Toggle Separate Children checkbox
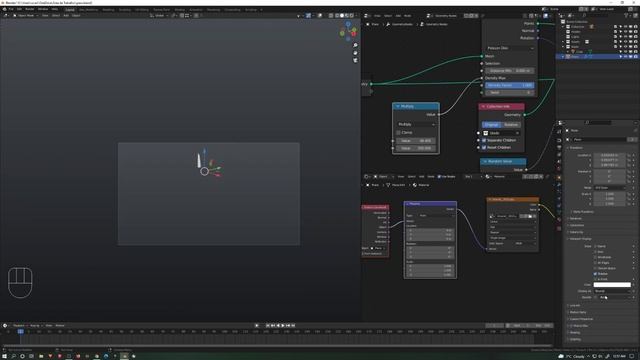The width and height of the screenshot is (640, 360). 484,140
